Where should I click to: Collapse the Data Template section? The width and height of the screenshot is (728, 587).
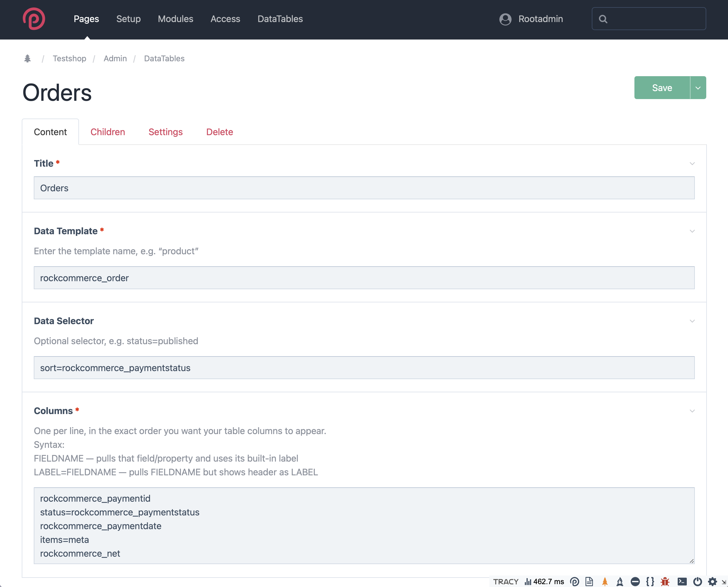[692, 231]
